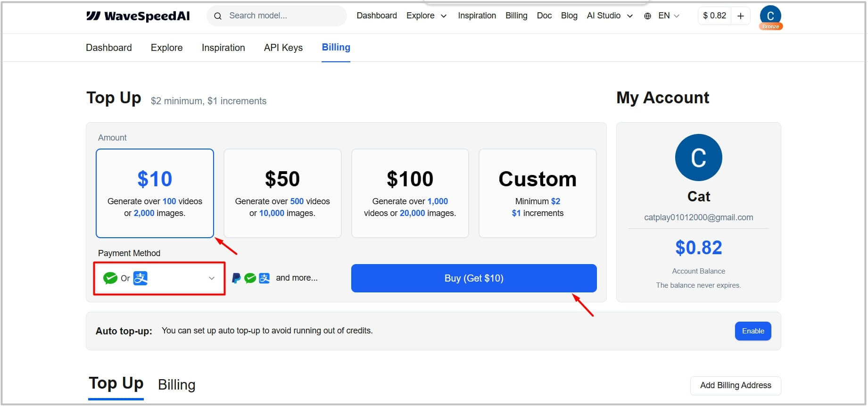Click the Auto top-up label
This screenshot has width=868, height=407.
[x=124, y=331]
